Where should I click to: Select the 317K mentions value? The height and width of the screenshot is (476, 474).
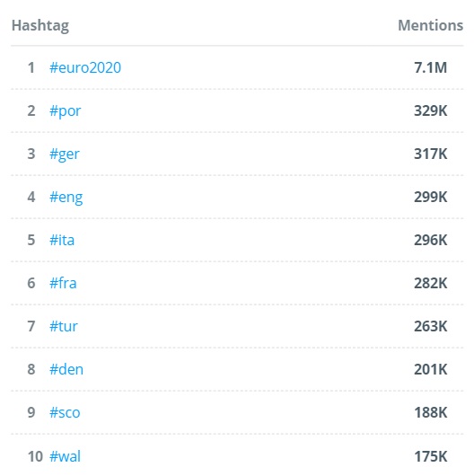coord(431,154)
